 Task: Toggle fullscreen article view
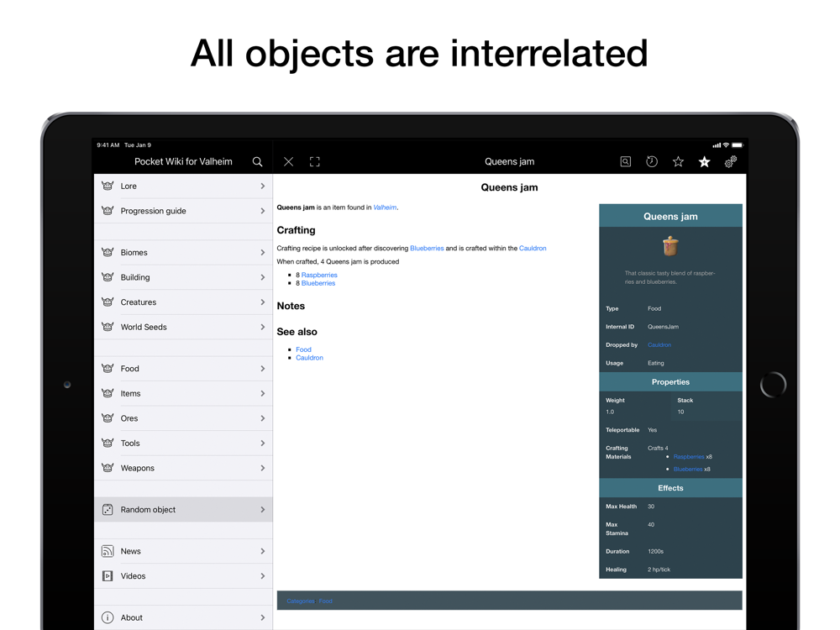click(x=314, y=162)
